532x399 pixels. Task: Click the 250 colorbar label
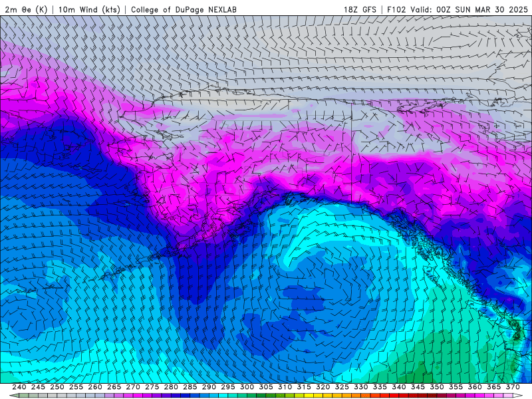tap(57, 387)
